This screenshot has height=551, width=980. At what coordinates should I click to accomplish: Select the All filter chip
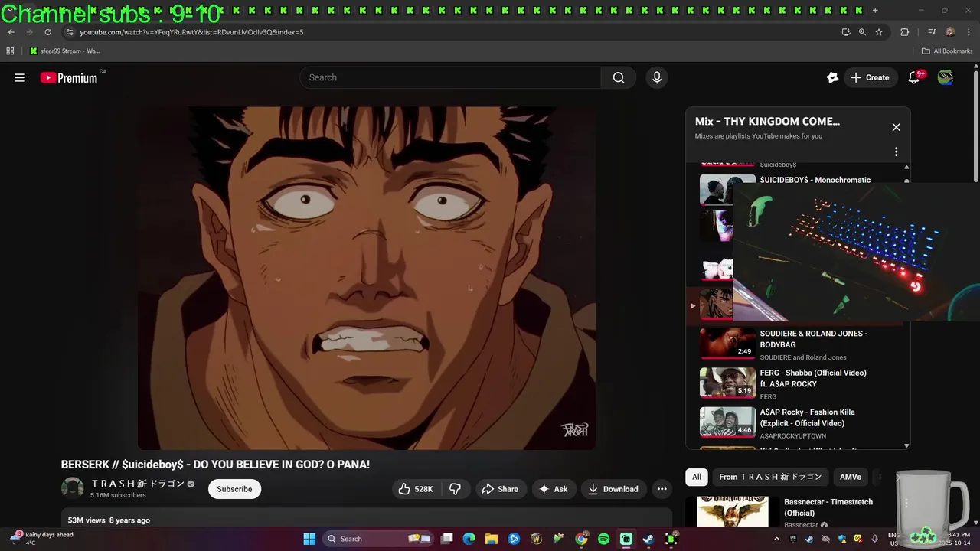(697, 477)
